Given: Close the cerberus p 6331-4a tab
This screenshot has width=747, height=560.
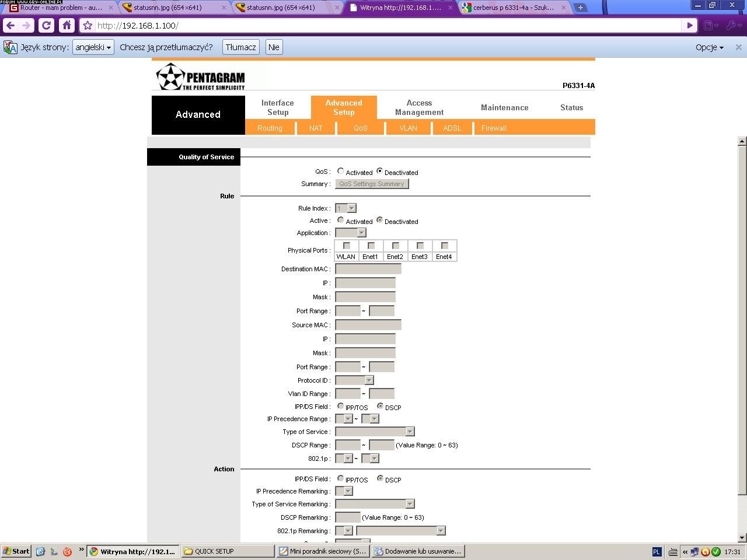Looking at the screenshot, I should [x=564, y=8].
